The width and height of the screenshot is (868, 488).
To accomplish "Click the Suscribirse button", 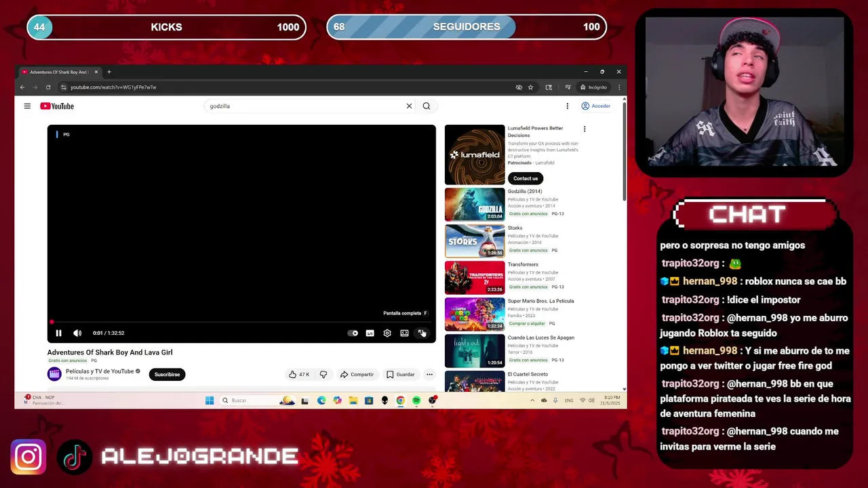I will click(x=167, y=374).
